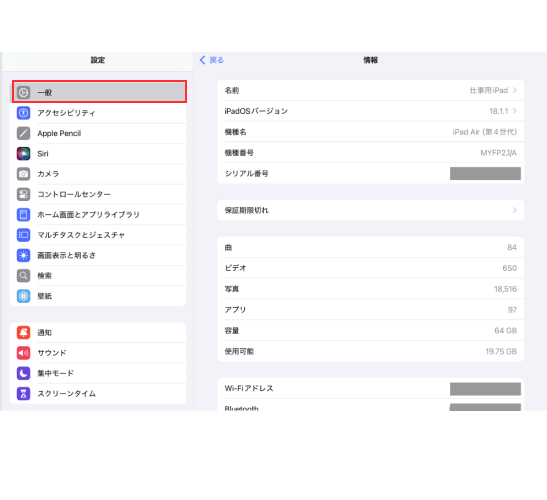Select the サウンド label
Image resolution: width=547 pixels, height=500 pixels.
point(52,353)
